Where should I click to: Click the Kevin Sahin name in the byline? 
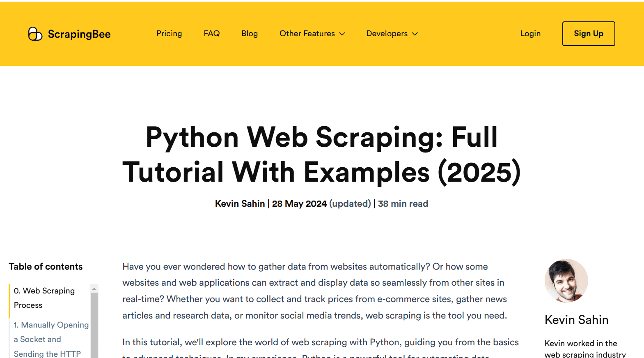pyautogui.click(x=240, y=204)
